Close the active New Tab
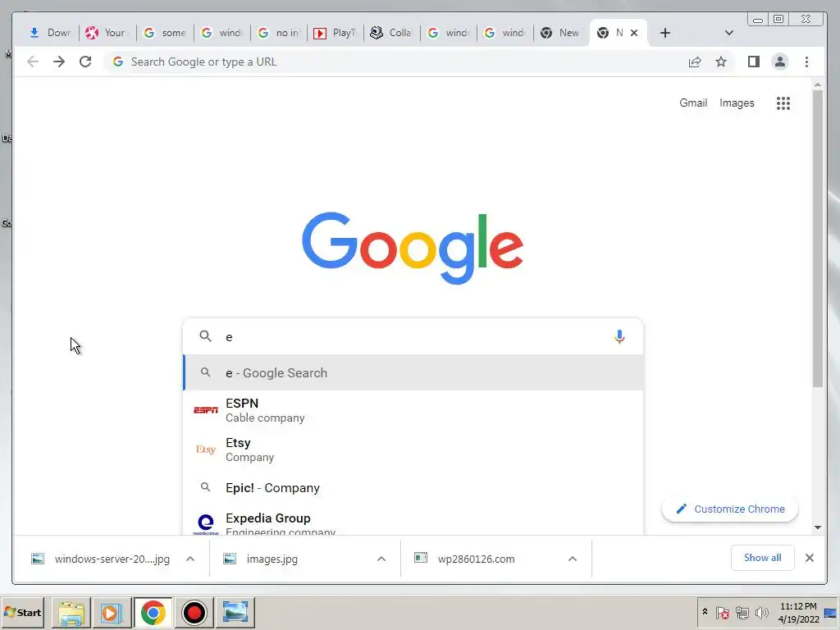Image resolution: width=840 pixels, height=630 pixels. click(634, 33)
